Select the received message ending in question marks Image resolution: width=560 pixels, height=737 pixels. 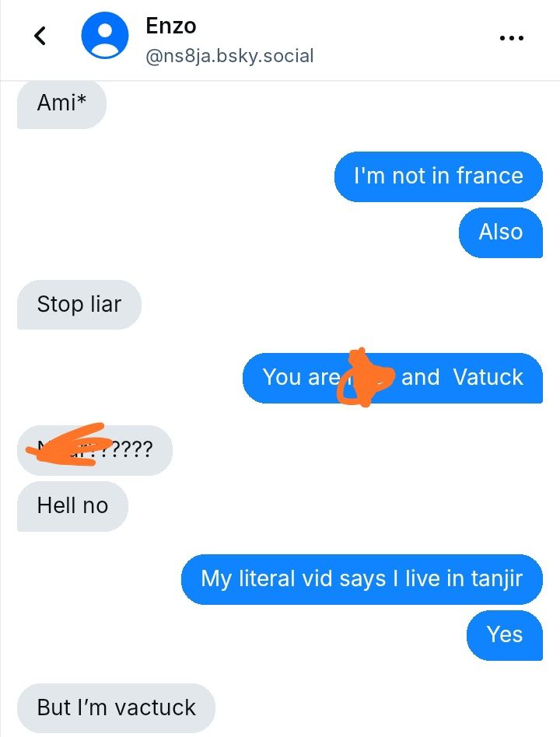[x=95, y=450]
